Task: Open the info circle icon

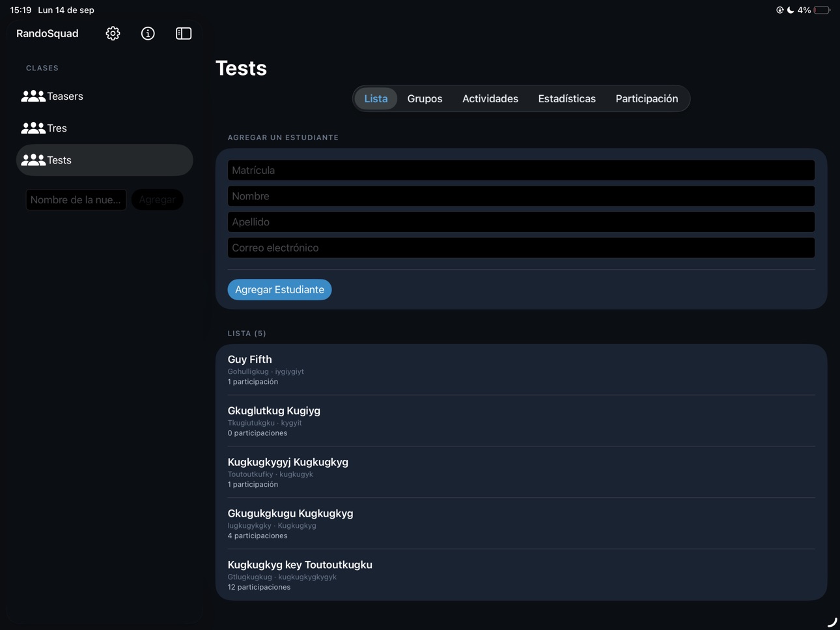Action: [x=148, y=33]
